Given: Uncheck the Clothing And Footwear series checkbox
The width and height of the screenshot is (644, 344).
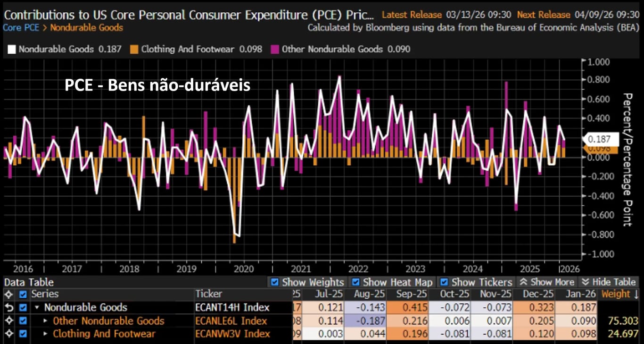Looking at the screenshot, I should point(23,334).
